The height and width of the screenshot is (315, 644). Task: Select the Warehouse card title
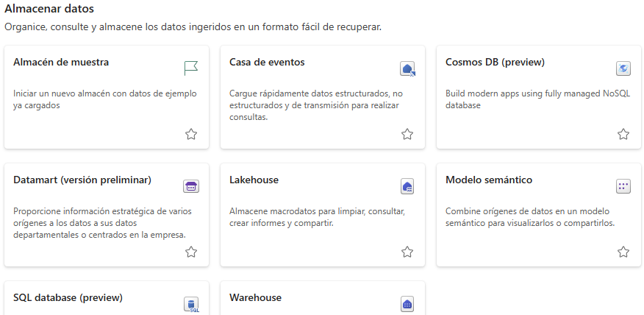(255, 298)
